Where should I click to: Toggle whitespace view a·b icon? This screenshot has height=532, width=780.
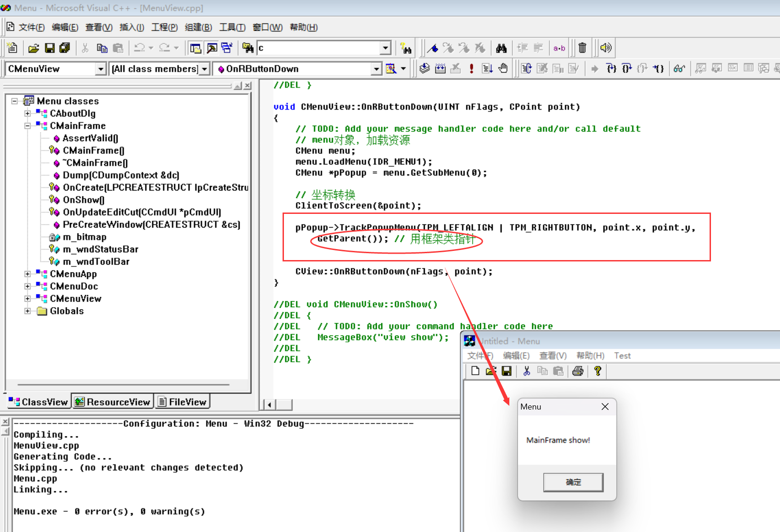point(559,48)
